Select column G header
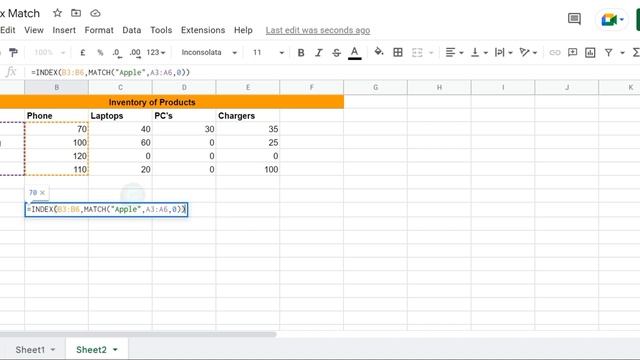Screen dimensions: 640x360 click(375, 87)
